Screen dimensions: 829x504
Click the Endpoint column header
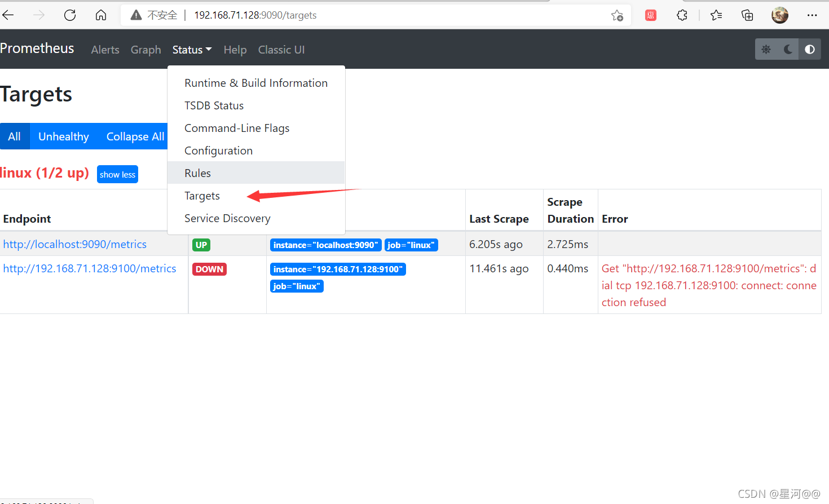(27, 219)
